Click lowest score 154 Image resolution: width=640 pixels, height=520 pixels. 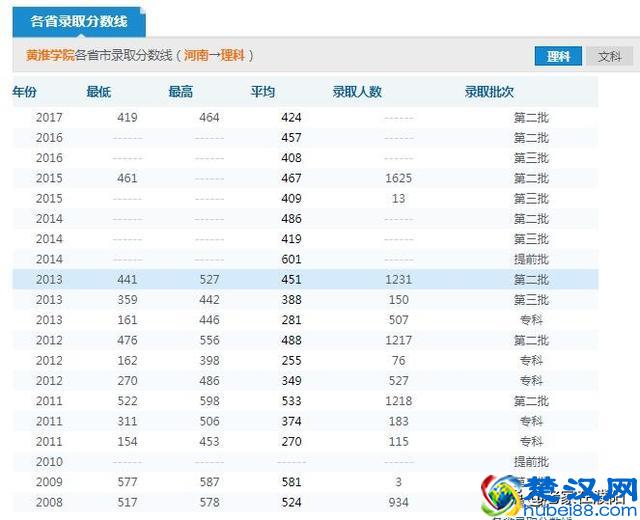click(x=127, y=442)
